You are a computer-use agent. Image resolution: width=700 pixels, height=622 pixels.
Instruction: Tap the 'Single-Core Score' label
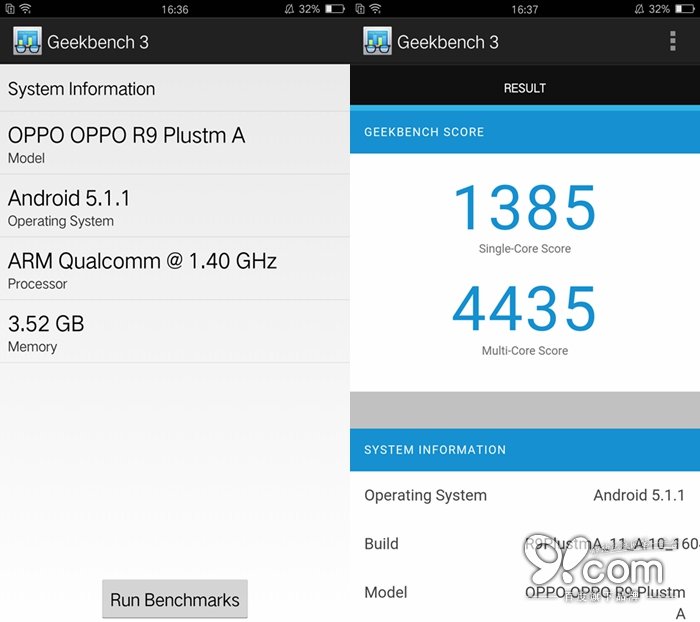(x=525, y=249)
